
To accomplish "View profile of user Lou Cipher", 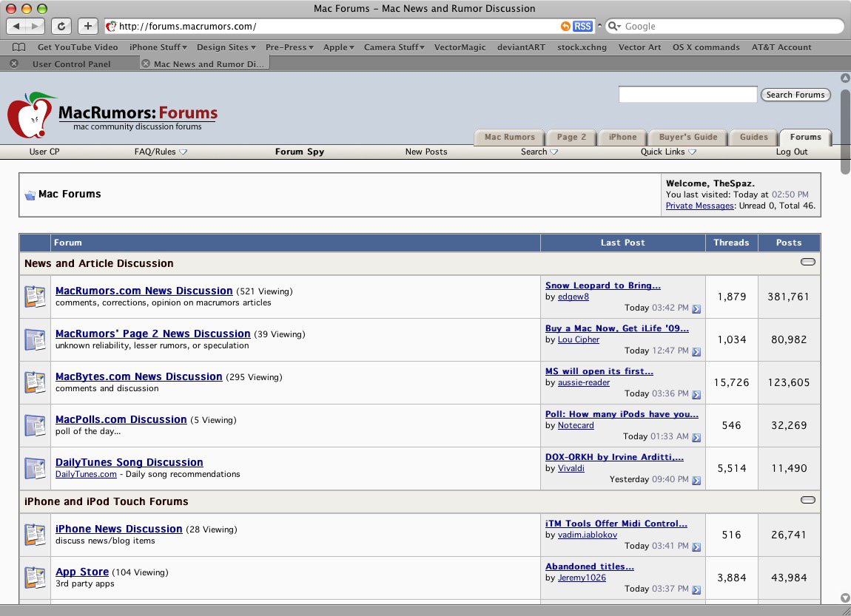I will [579, 339].
